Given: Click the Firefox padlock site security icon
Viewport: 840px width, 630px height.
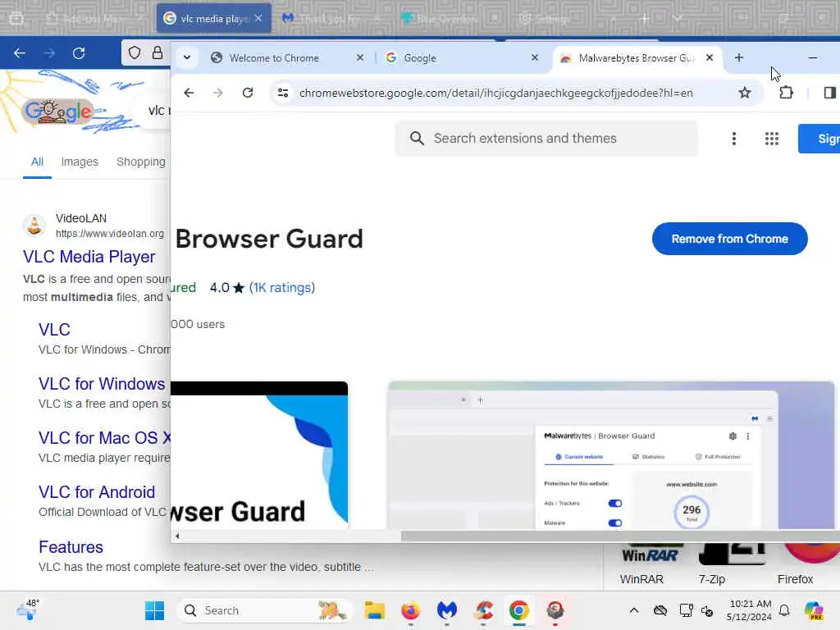Looking at the screenshot, I should (157, 52).
